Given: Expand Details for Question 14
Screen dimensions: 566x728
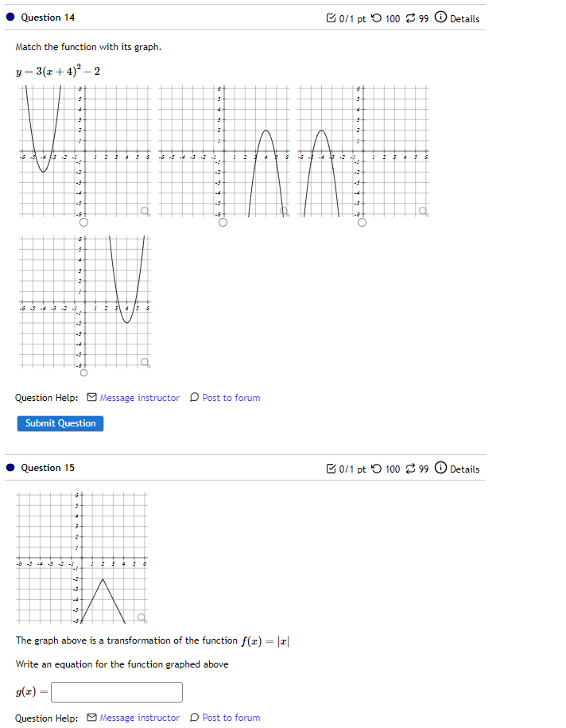Looking at the screenshot, I should [463, 17].
